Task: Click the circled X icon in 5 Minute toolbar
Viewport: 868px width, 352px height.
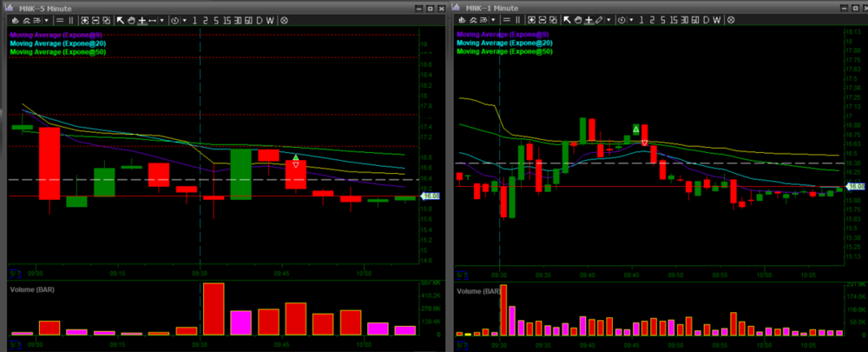Action: (285, 20)
